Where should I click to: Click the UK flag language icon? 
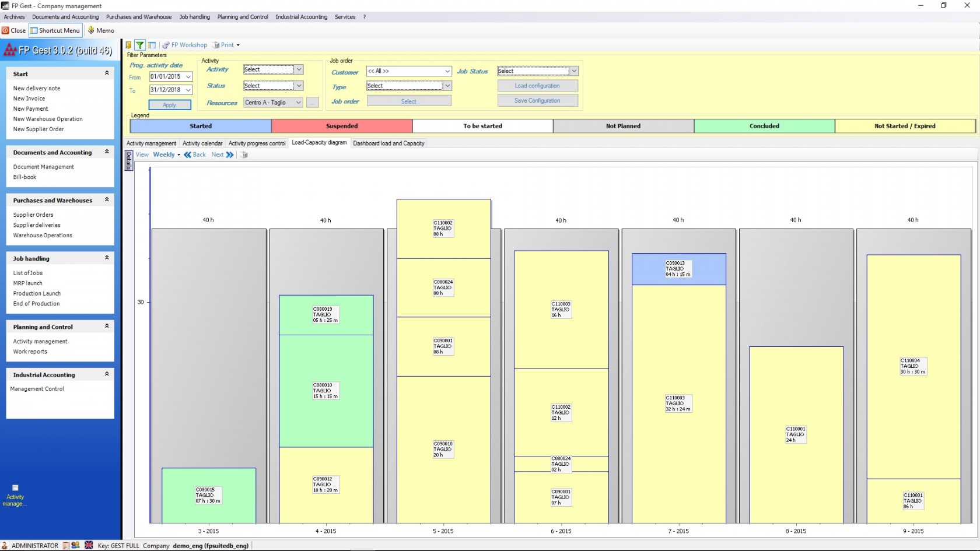coord(89,545)
